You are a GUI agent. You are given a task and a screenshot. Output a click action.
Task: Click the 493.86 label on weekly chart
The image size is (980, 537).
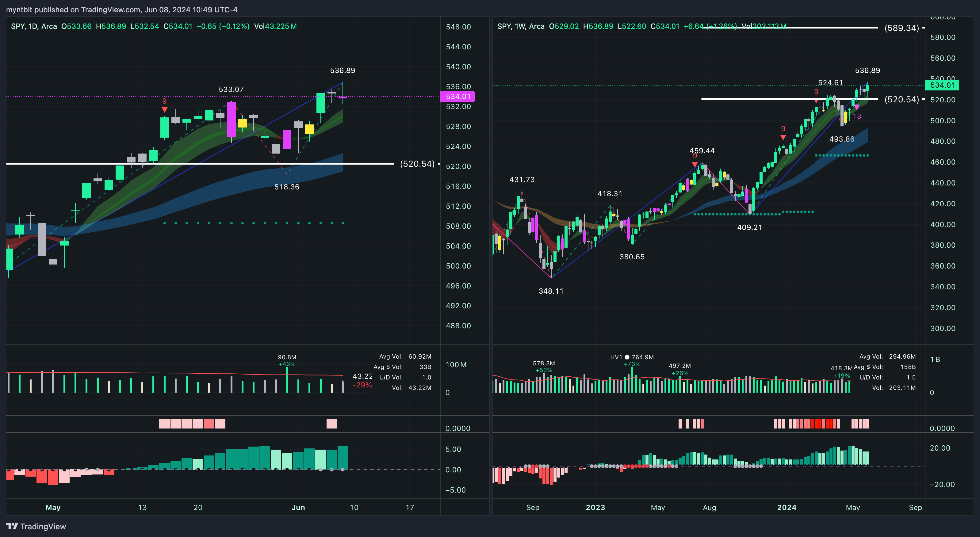pyautogui.click(x=842, y=139)
